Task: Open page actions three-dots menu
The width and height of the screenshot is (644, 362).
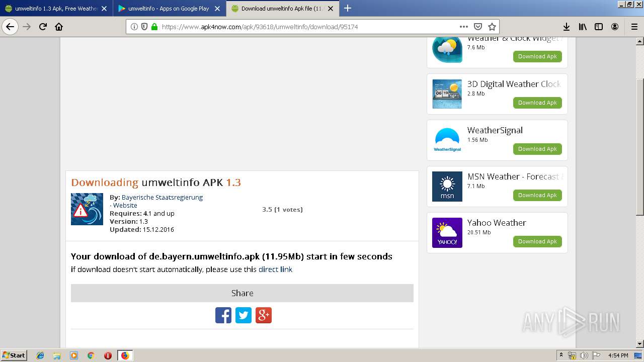Action: (x=464, y=27)
